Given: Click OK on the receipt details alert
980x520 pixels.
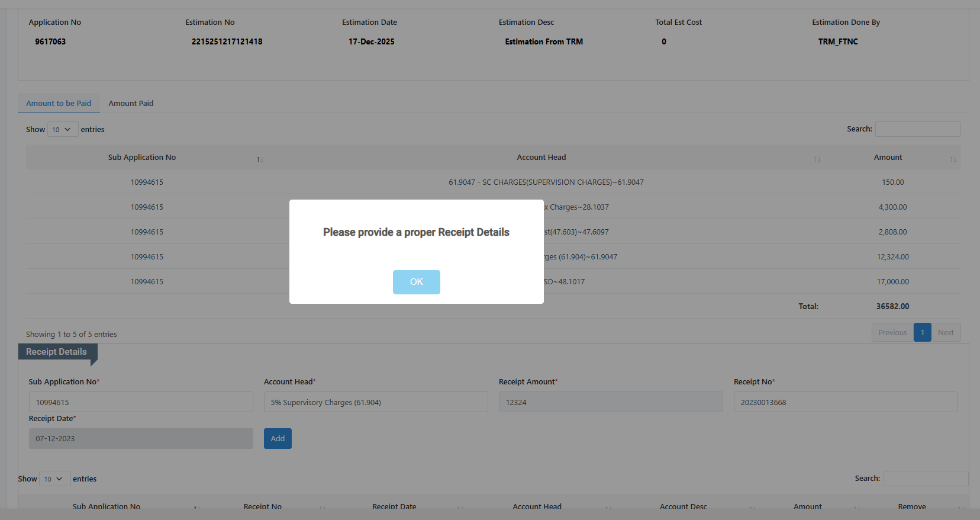Looking at the screenshot, I should pyautogui.click(x=416, y=282).
